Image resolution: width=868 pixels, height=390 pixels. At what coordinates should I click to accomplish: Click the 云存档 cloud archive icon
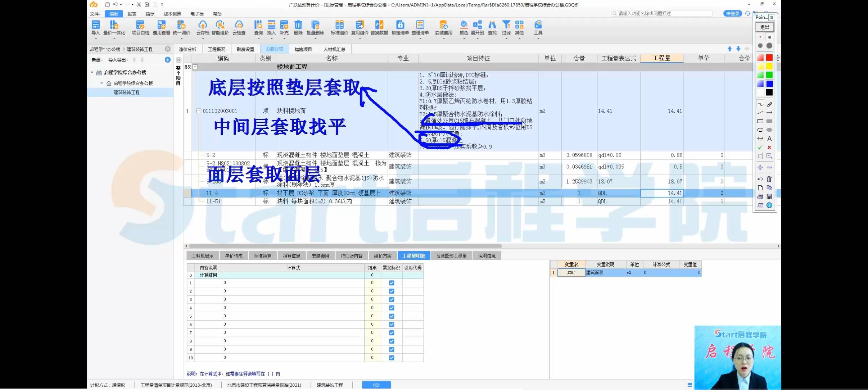[203, 28]
